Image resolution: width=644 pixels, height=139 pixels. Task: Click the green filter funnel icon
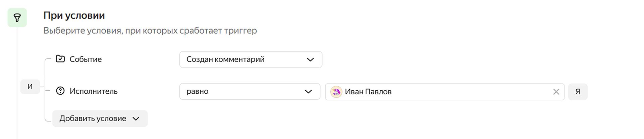click(x=17, y=17)
